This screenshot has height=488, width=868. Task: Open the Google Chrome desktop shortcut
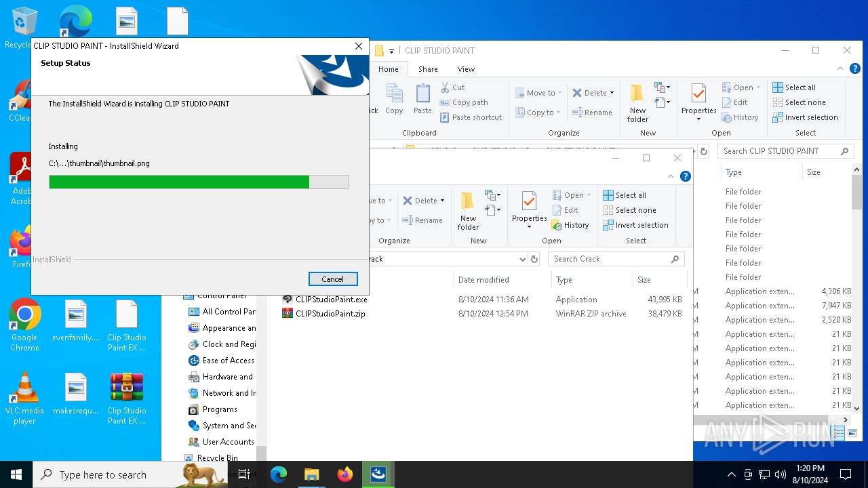(25, 325)
